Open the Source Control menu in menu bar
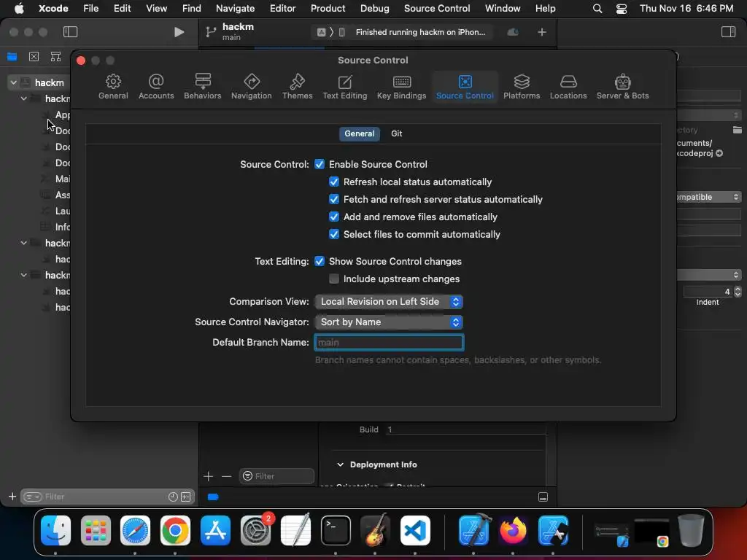The height and width of the screenshot is (560, 747). [x=436, y=9]
